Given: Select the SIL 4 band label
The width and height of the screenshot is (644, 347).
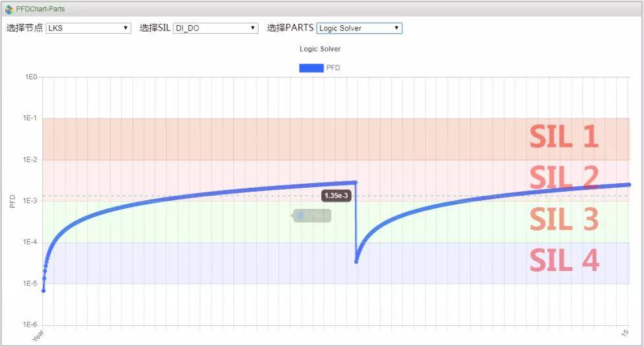Looking at the screenshot, I should (563, 260).
